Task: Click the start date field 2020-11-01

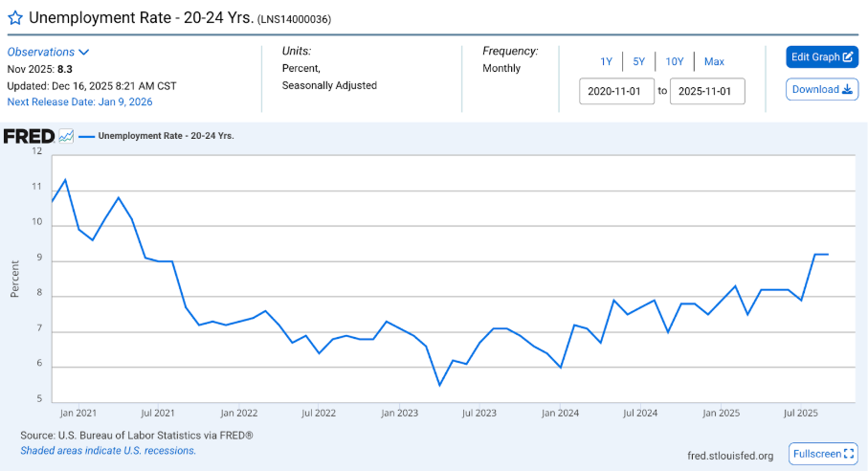Action: (x=616, y=91)
